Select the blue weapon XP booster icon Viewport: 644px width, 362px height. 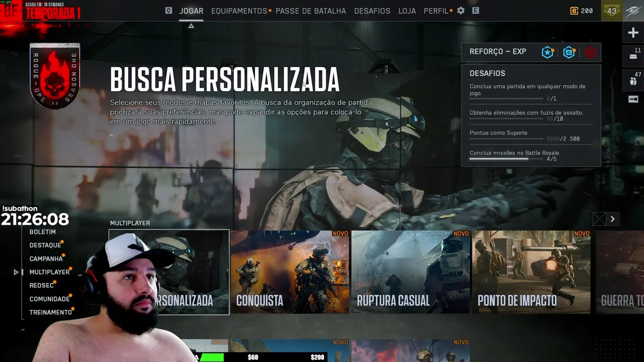[569, 52]
